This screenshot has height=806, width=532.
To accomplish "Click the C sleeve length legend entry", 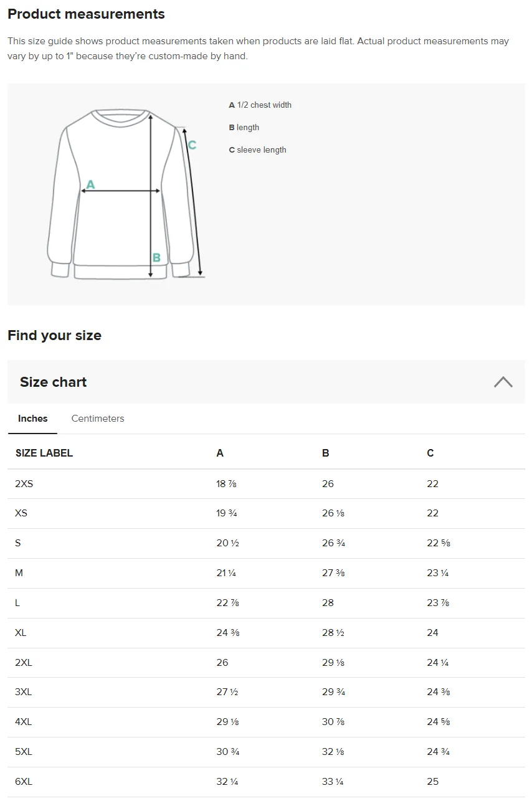I will click(258, 149).
